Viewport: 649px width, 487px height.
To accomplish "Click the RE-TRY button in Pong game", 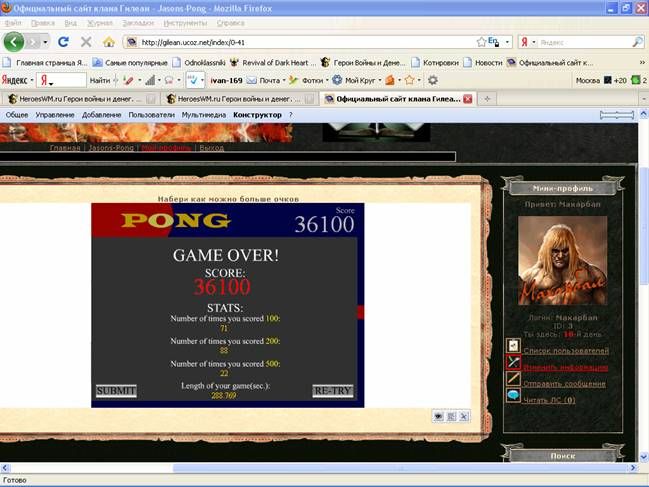I will (333, 391).
